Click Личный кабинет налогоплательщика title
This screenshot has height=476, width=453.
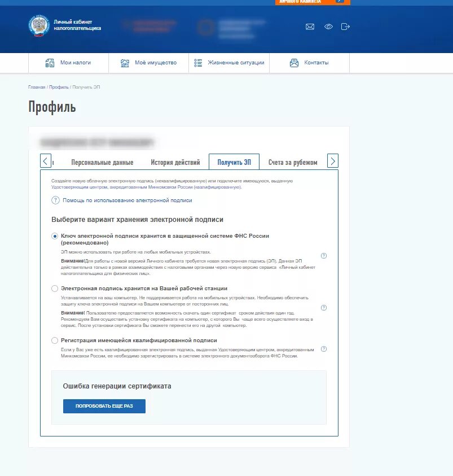(x=77, y=25)
